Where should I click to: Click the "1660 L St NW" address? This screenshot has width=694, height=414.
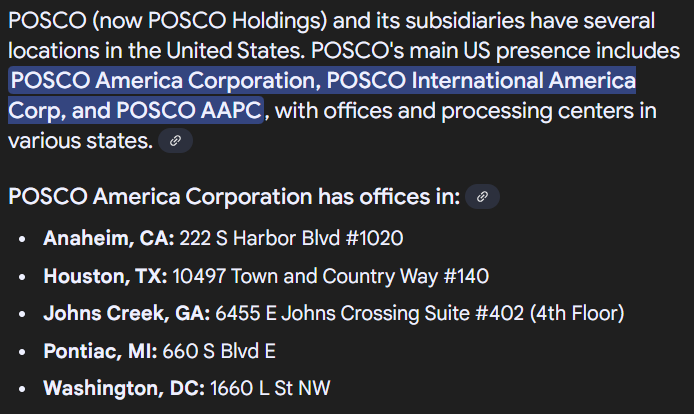coord(270,388)
